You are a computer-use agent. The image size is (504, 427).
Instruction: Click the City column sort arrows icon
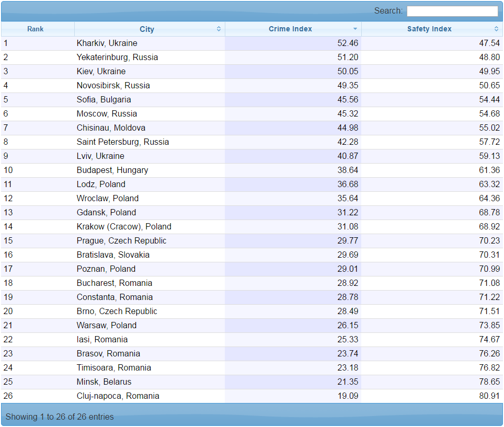pyautogui.click(x=219, y=29)
